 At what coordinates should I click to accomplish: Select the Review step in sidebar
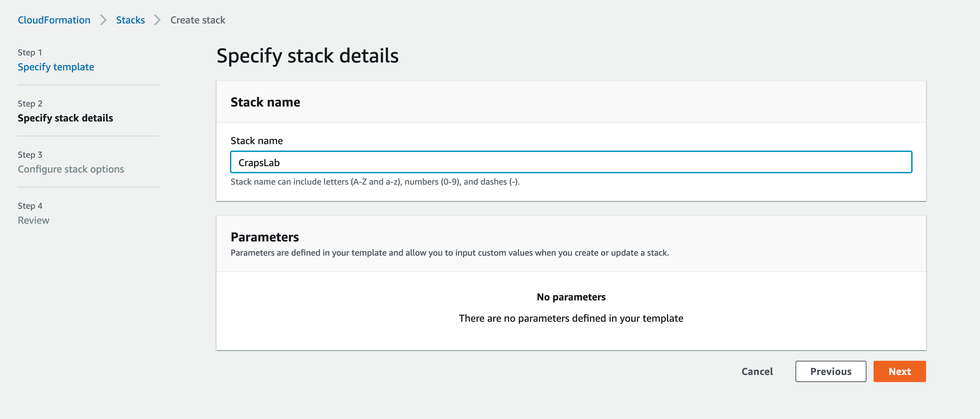tap(33, 221)
